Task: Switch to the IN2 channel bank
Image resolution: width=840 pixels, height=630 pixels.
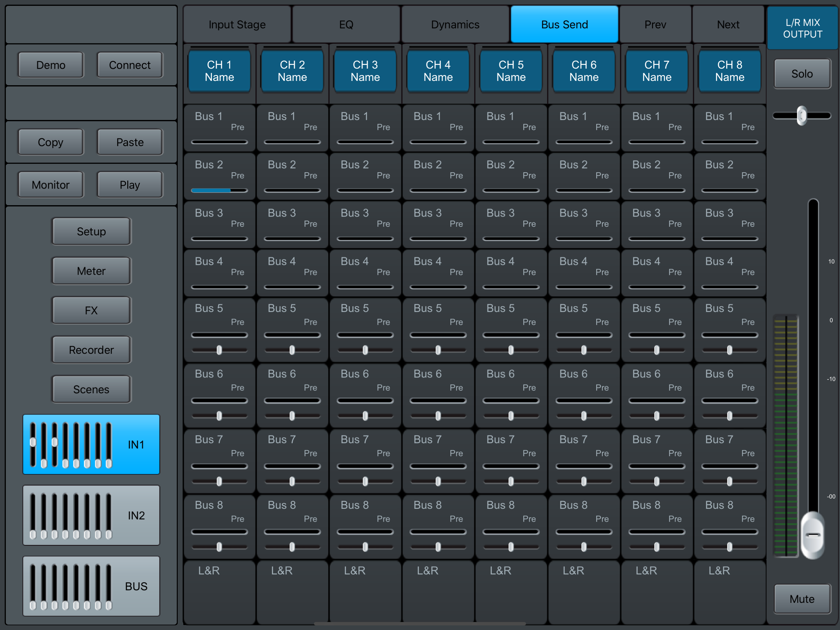Action: 91,515
